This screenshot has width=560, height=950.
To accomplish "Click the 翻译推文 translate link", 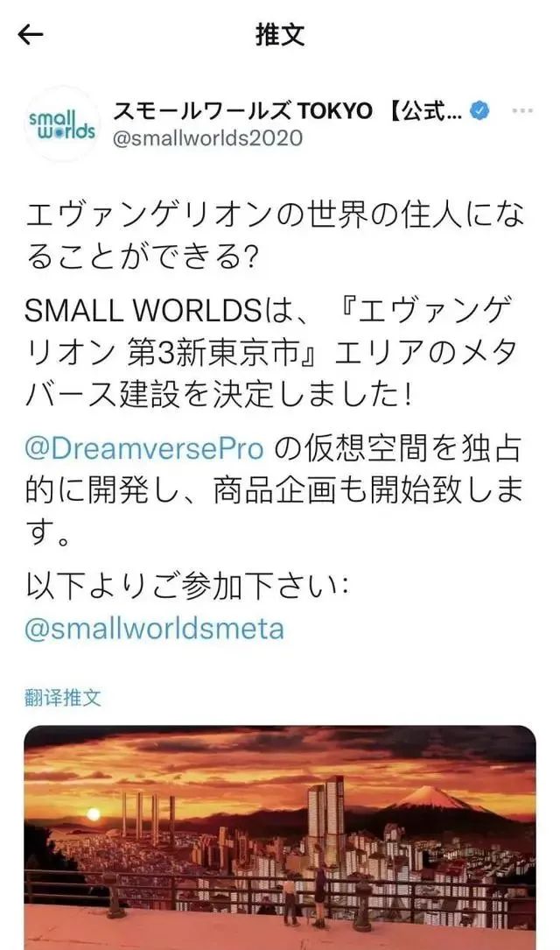I will coord(63,697).
